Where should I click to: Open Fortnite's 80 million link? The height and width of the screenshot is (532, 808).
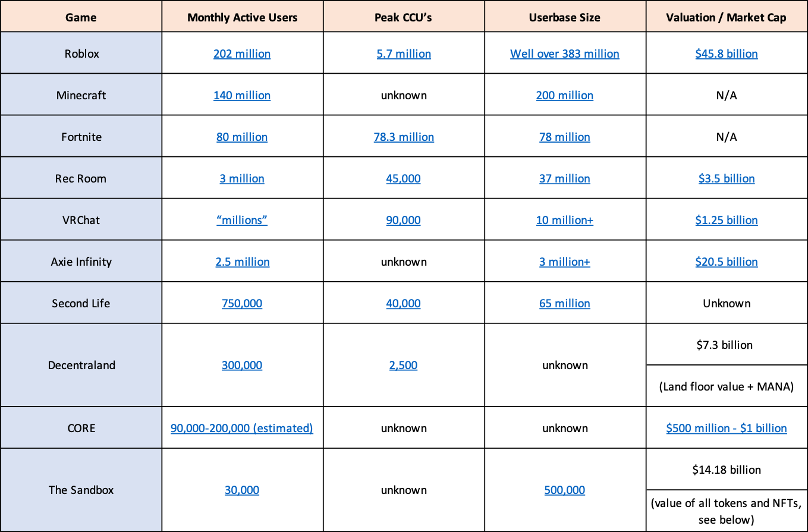[242, 137]
